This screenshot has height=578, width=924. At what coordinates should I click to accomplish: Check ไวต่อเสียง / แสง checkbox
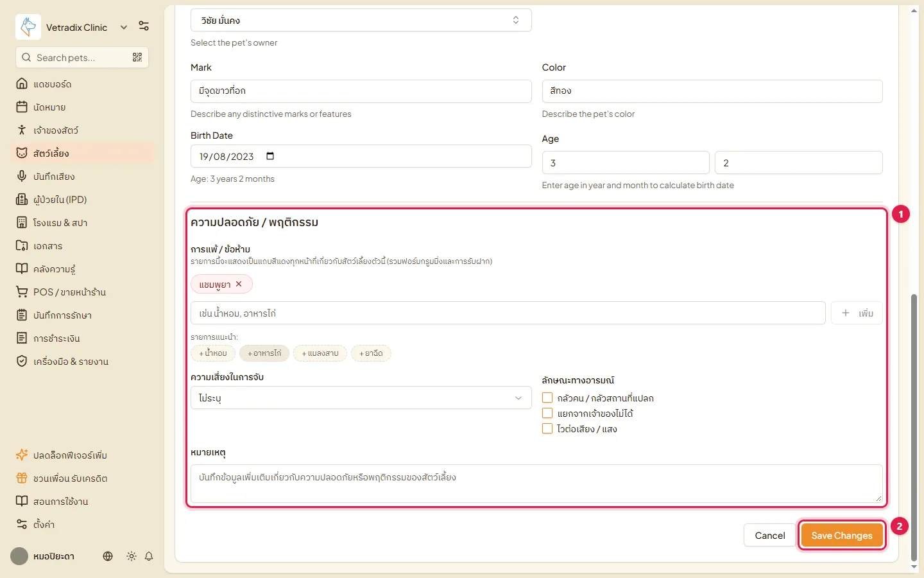pyautogui.click(x=547, y=428)
